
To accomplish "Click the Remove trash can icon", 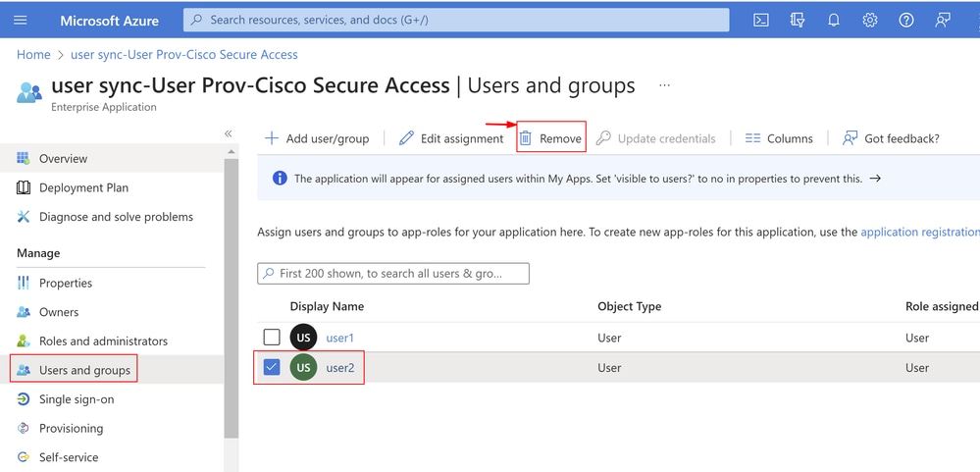I will coord(526,138).
